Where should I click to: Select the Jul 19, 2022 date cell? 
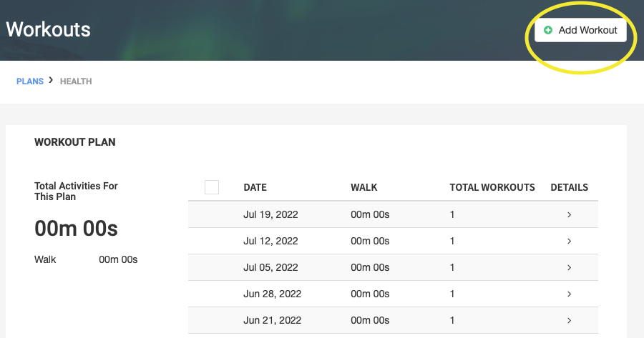[x=270, y=214]
